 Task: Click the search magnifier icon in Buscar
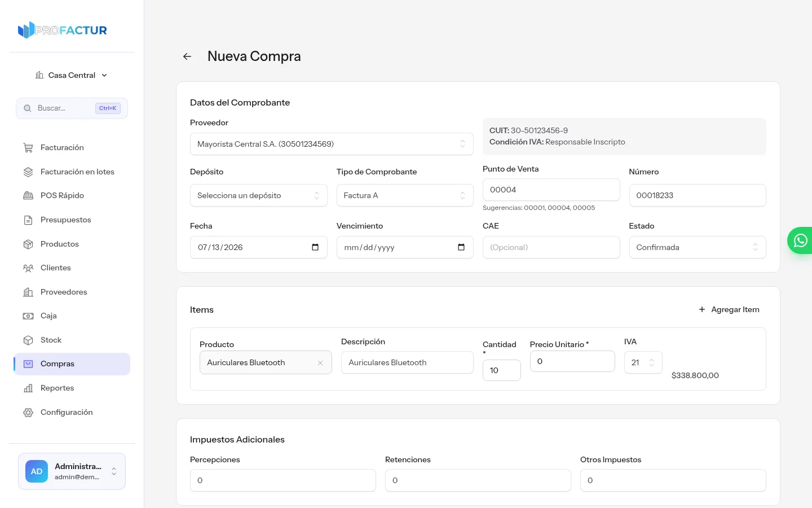[x=27, y=108]
